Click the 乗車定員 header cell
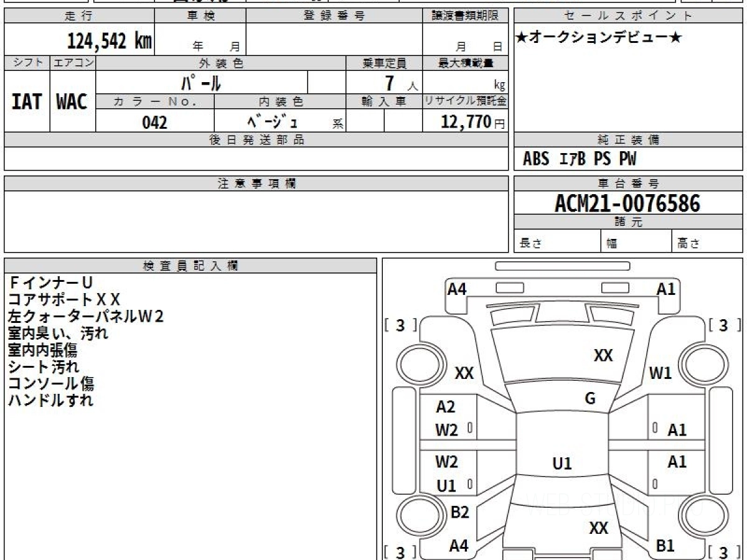This screenshot has width=747, height=560. [384, 63]
